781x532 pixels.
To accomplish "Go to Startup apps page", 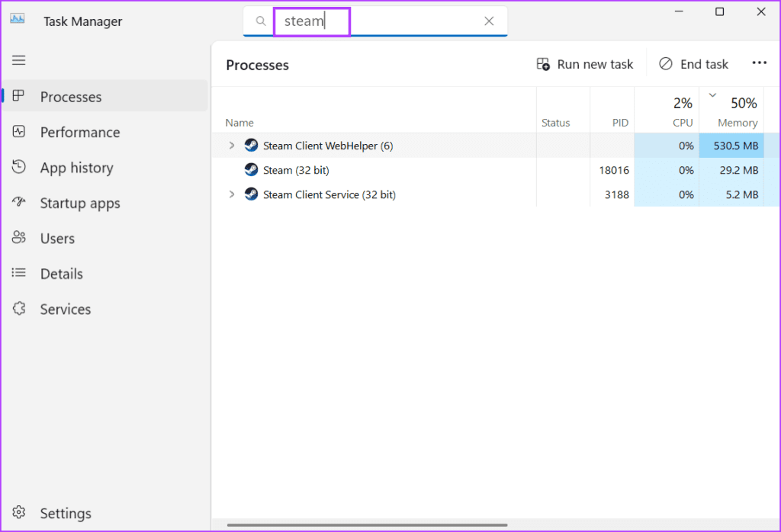I will tap(105, 203).
